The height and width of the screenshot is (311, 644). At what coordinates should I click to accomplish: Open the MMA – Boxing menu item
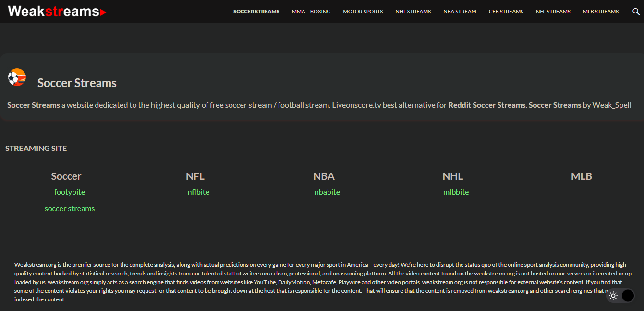tap(311, 12)
